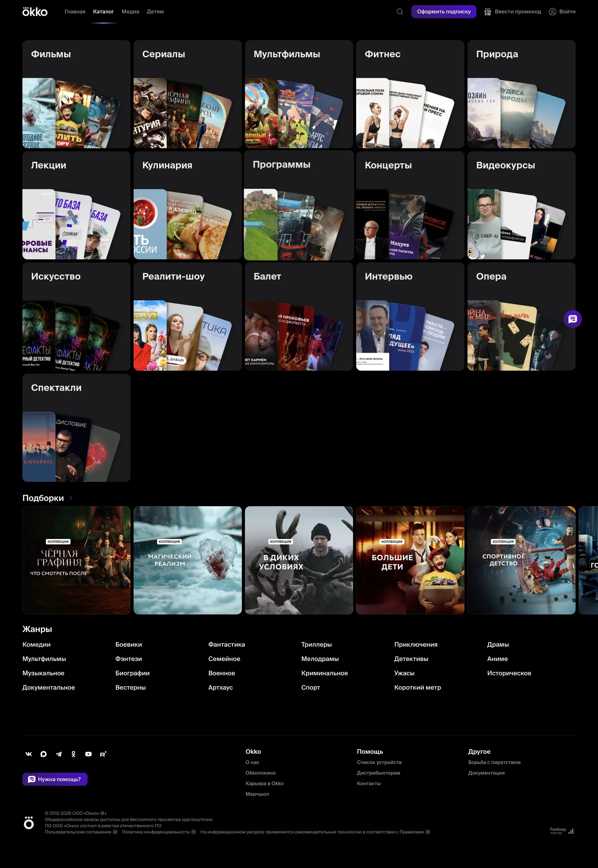Click the Rutube icon in footer
The image size is (598, 868).
pyautogui.click(x=103, y=754)
